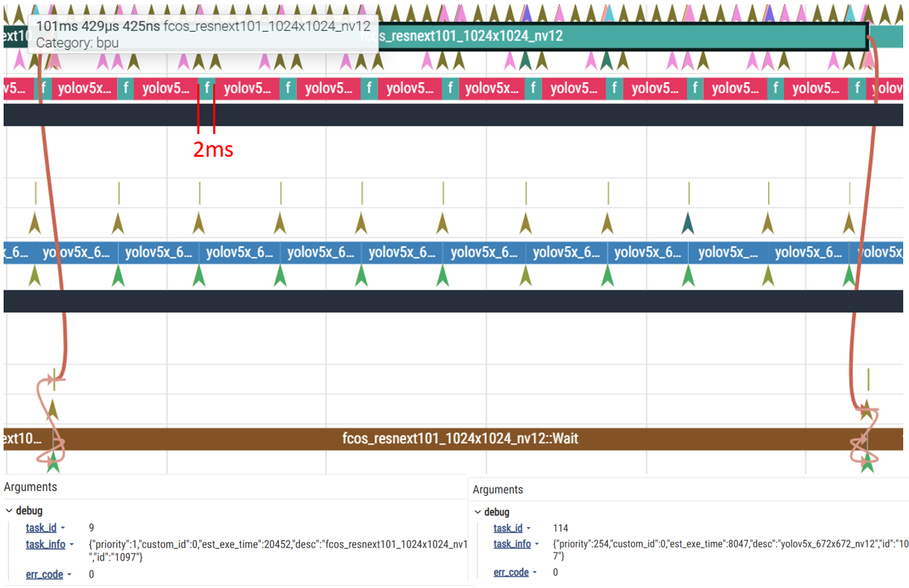Open err_code dropdown arrow in left Arguments panel
This screenshot has height=588, width=909.
[x=69, y=574]
